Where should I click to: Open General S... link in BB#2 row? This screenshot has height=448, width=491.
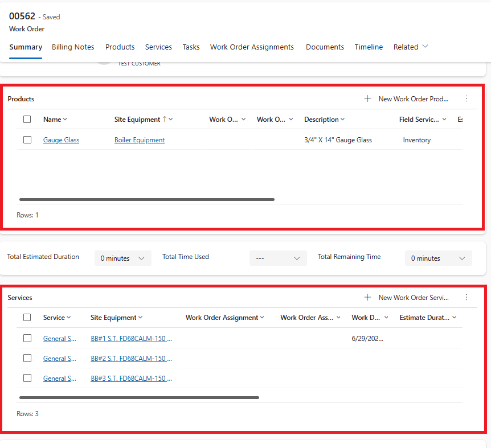[59, 359]
